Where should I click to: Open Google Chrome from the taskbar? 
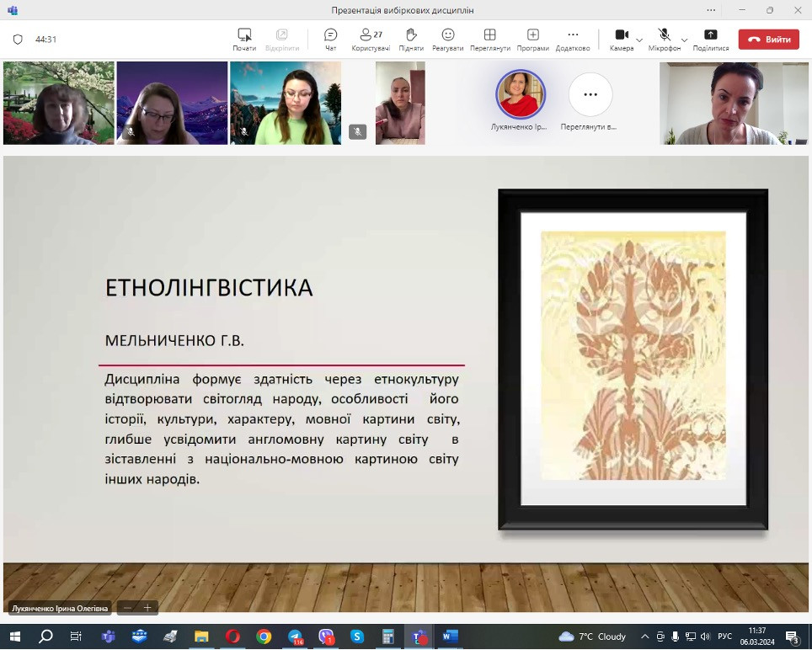pos(264,637)
